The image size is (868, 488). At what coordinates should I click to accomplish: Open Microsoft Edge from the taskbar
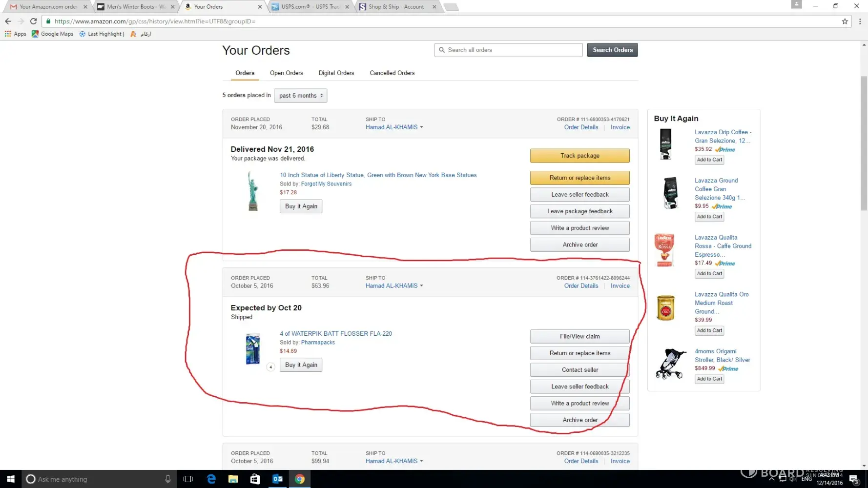click(x=211, y=479)
